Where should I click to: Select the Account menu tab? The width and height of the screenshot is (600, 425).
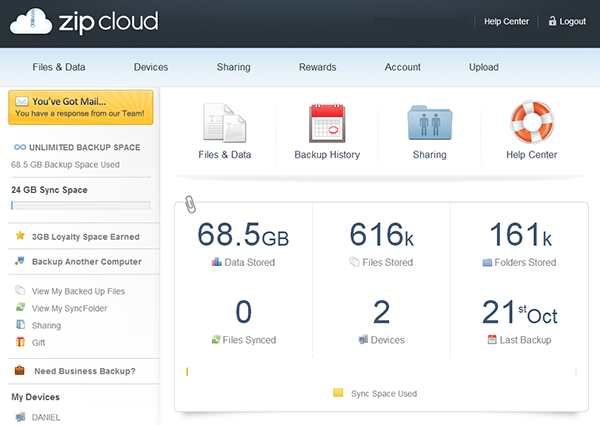(403, 67)
